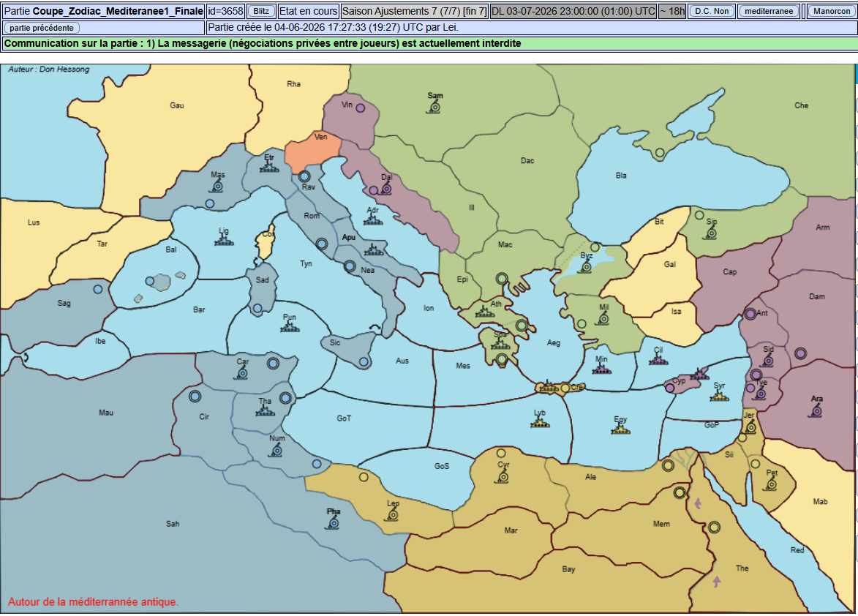The width and height of the screenshot is (858, 616).
Task: Click the Blitz button
Action: click(x=261, y=11)
